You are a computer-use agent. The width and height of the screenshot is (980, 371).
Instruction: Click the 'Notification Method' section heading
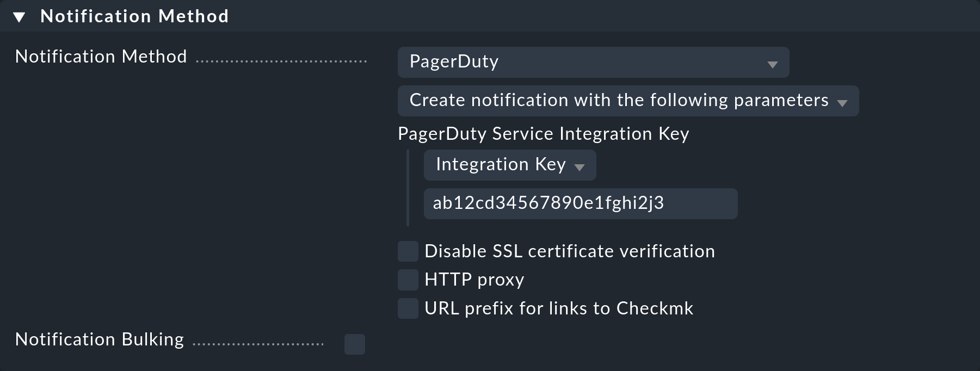pos(134,16)
